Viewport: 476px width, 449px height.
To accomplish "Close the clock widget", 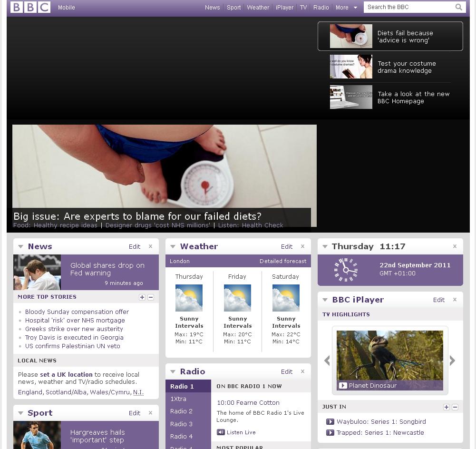I will pyautogui.click(x=455, y=246).
